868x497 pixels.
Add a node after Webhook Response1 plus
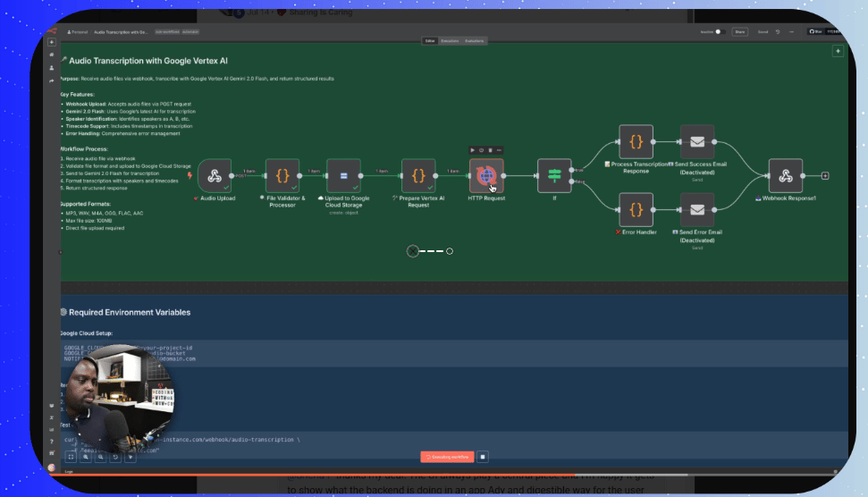(825, 176)
